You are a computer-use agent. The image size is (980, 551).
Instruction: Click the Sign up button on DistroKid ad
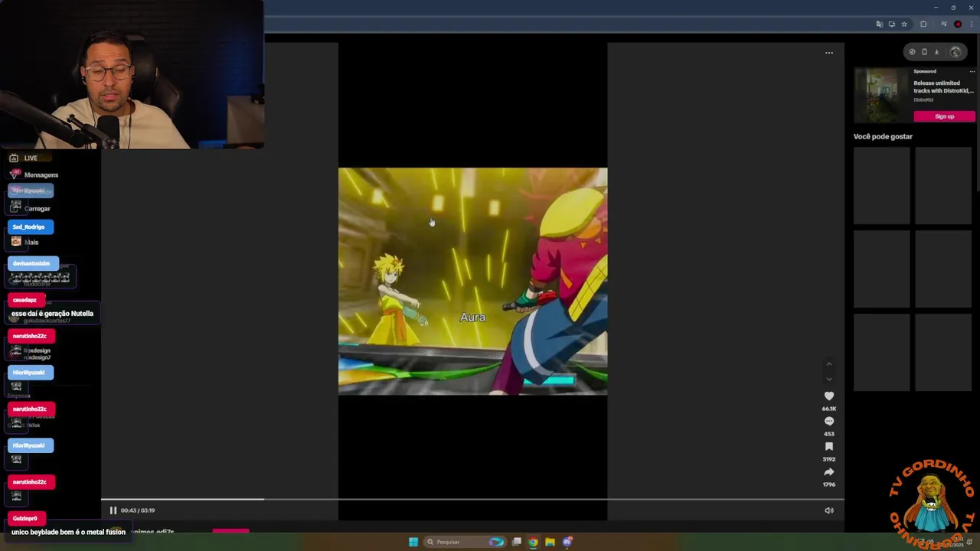pos(944,116)
